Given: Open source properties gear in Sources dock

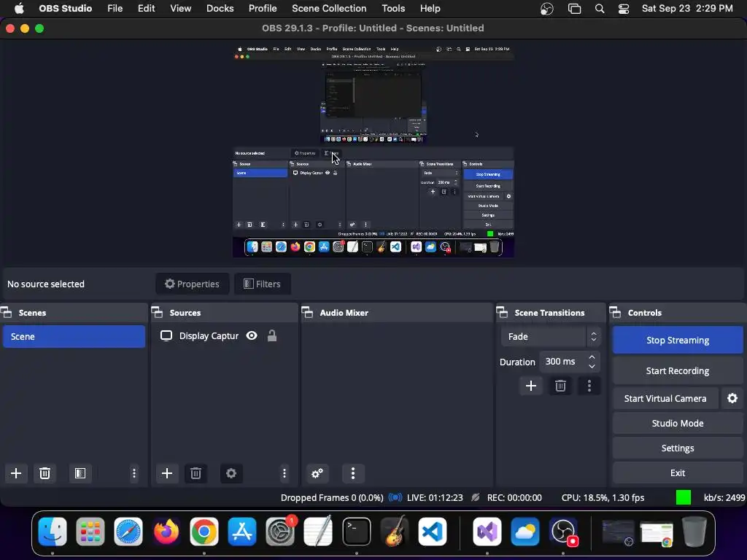Looking at the screenshot, I should point(231,472).
